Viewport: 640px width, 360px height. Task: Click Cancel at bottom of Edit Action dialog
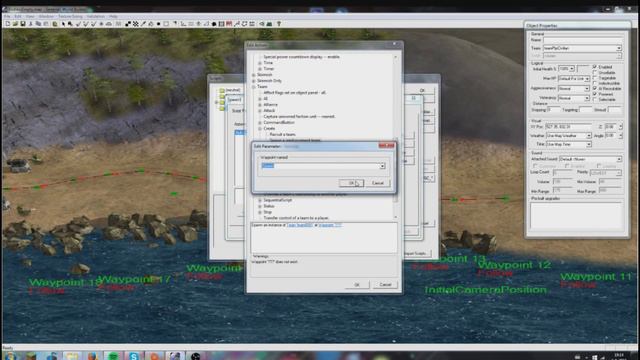pyautogui.click(x=385, y=284)
